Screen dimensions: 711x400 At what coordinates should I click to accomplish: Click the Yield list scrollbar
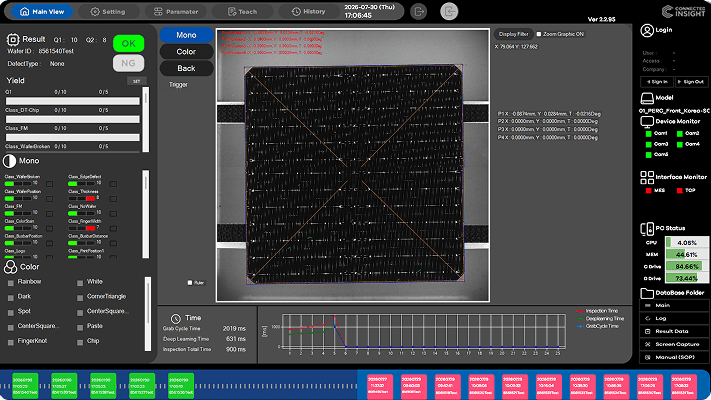[x=146, y=120]
